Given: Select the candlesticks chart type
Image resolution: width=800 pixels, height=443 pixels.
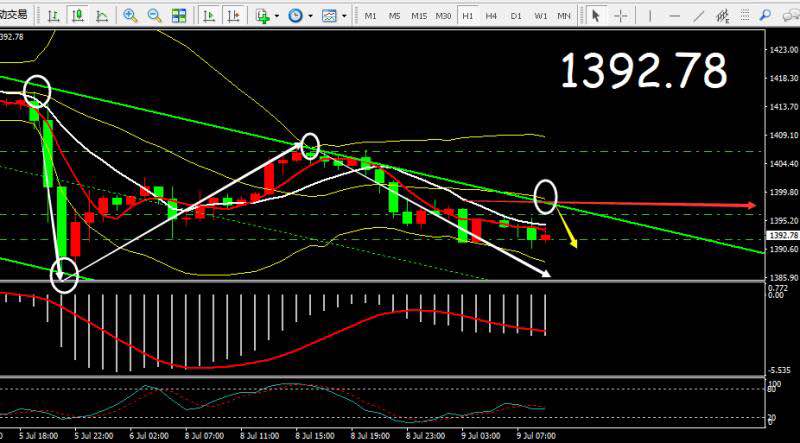Looking at the screenshot, I should pos(78,16).
